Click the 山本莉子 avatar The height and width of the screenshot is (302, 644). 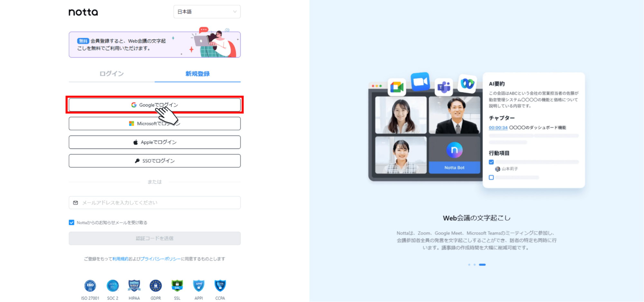pos(498,169)
